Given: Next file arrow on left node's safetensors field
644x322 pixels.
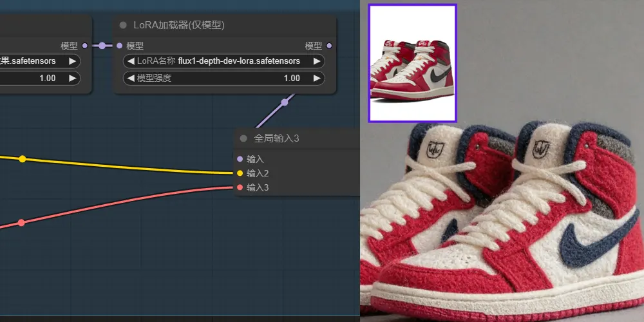Looking at the screenshot, I should point(72,61).
